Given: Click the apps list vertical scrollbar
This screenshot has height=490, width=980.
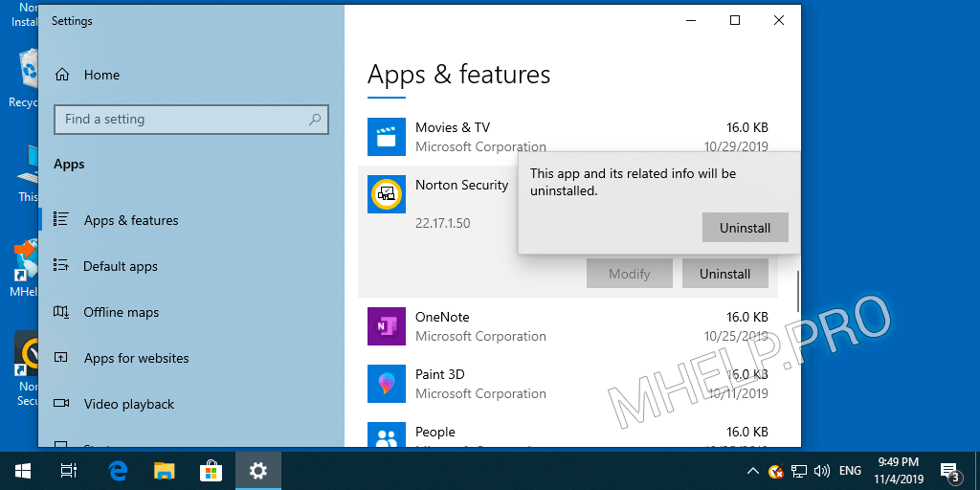Looking at the screenshot, I should (x=798, y=291).
